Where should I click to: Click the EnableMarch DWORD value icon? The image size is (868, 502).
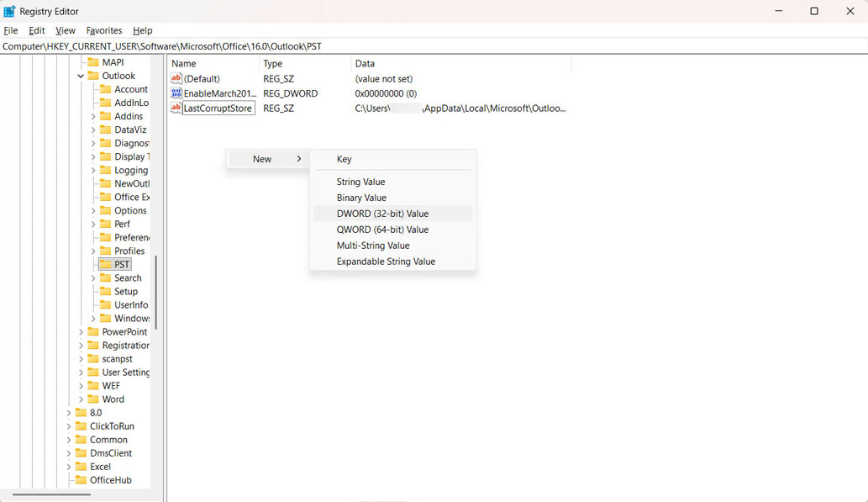(x=176, y=93)
